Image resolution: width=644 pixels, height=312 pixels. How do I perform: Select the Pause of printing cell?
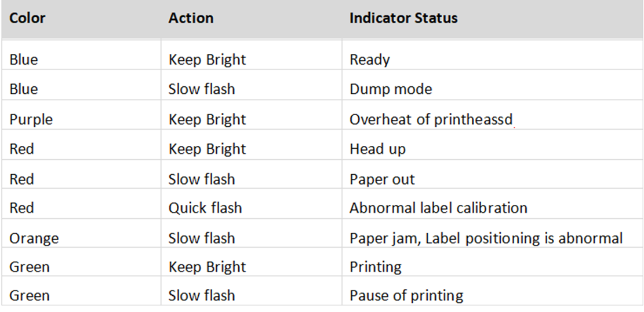tap(406, 296)
